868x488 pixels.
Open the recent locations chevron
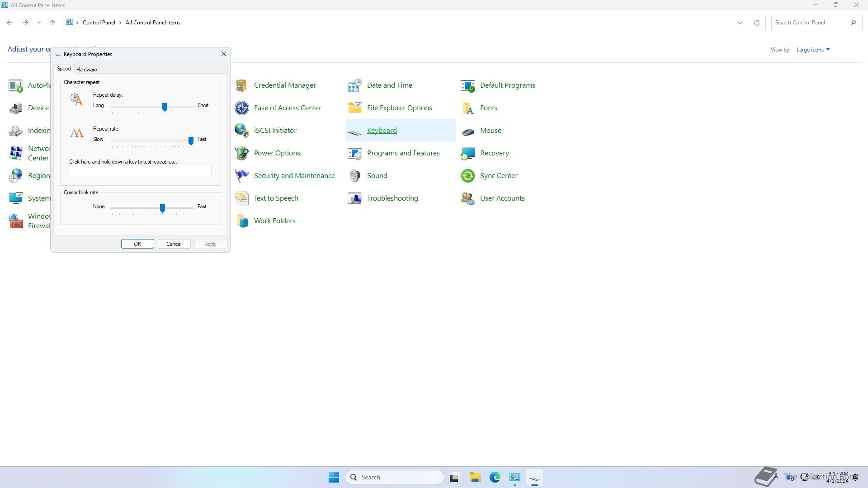pos(39,23)
